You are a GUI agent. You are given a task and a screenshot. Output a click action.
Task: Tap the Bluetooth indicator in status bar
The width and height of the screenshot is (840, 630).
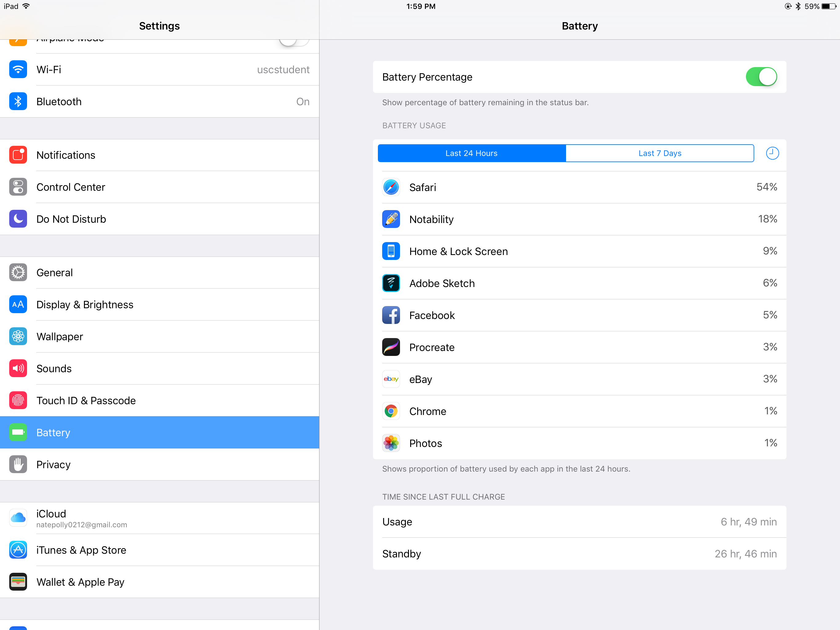tap(798, 6)
